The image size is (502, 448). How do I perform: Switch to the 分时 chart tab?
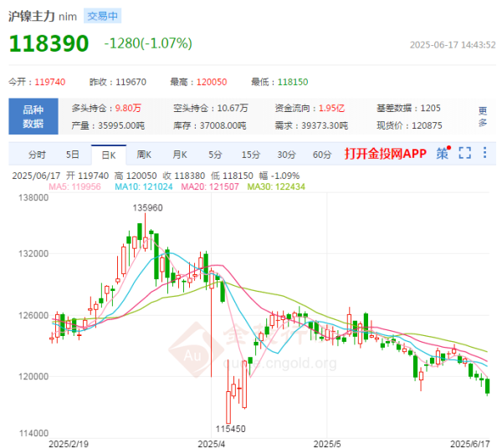37,155
